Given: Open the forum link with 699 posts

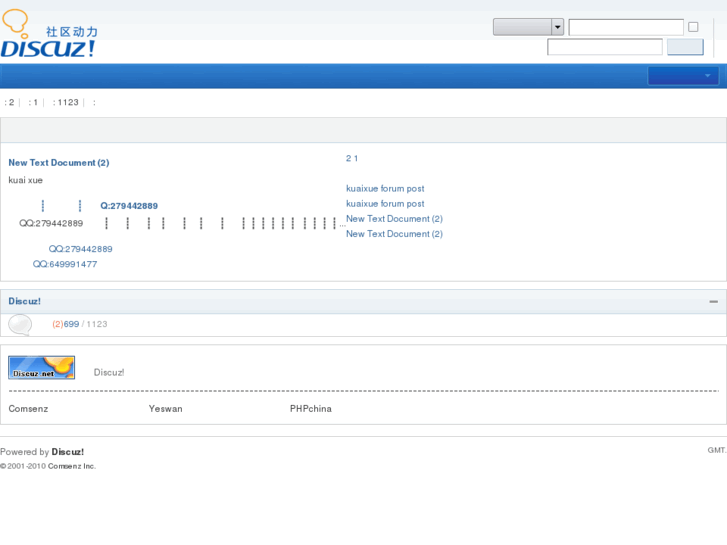Looking at the screenshot, I should 71,324.
